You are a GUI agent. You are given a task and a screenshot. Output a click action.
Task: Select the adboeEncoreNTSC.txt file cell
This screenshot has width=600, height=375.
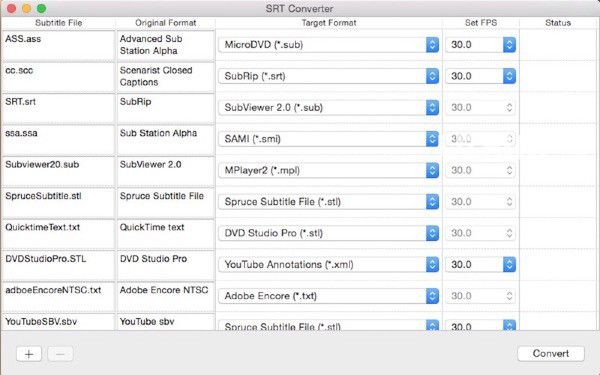click(59, 296)
